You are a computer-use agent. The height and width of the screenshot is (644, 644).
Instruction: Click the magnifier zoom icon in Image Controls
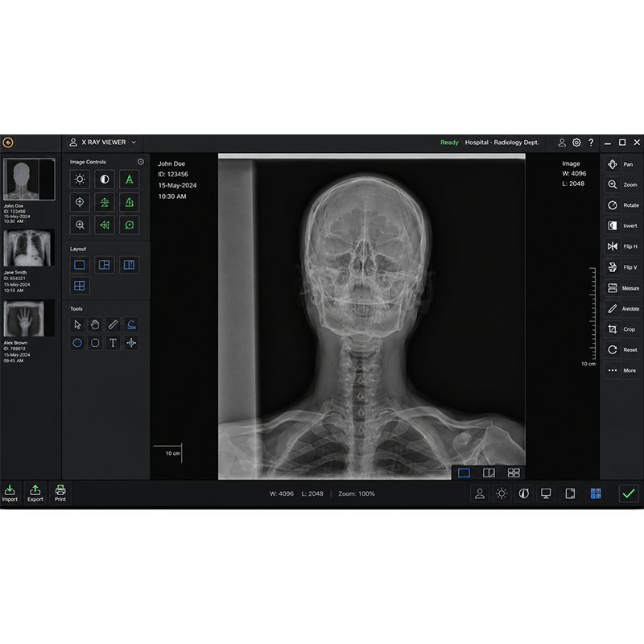80,225
